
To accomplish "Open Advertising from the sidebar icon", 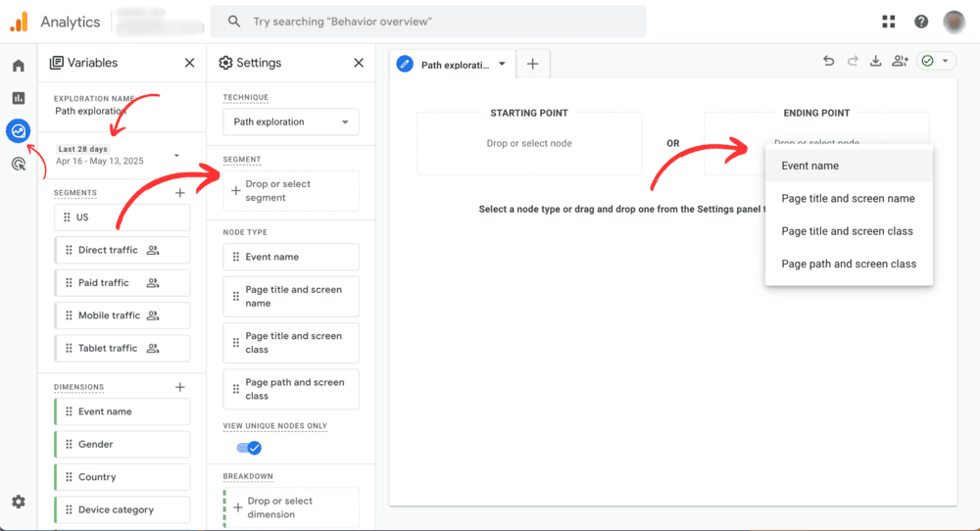I will (18, 164).
